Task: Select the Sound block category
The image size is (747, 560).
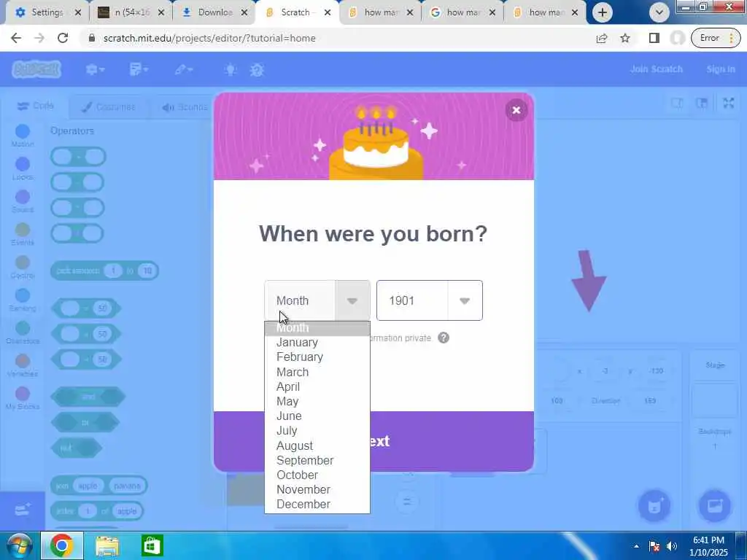Action: pyautogui.click(x=23, y=201)
